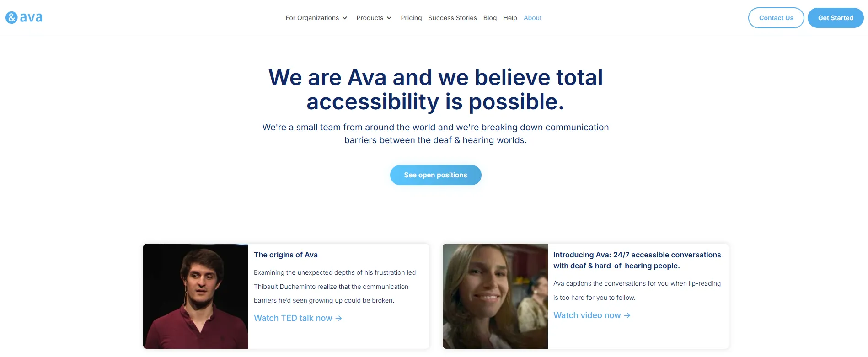Go to the Pricing page
The height and width of the screenshot is (357, 868).
tap(411, 18)
